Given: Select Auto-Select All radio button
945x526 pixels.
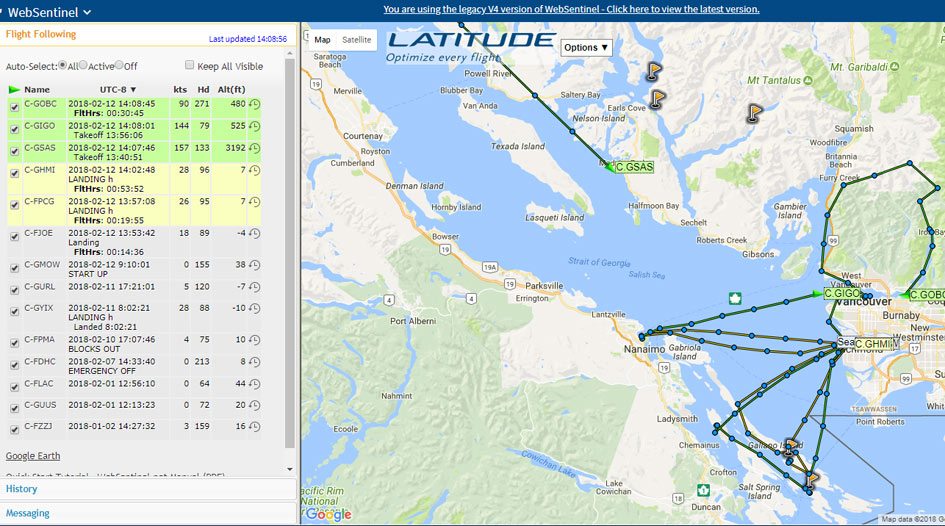Looking at the screenshot, I should click(x=62, y=65).
